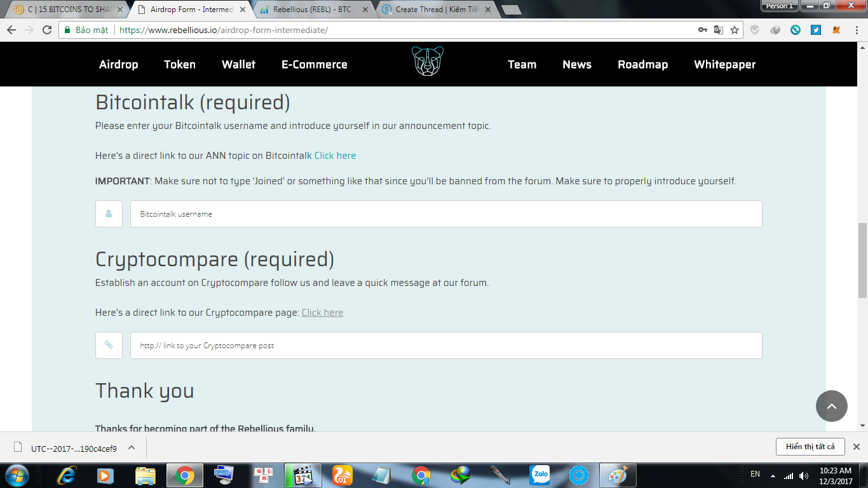Click the browser Back arrow
Viewport: 868px width, 488px height.
click(11, 30)
